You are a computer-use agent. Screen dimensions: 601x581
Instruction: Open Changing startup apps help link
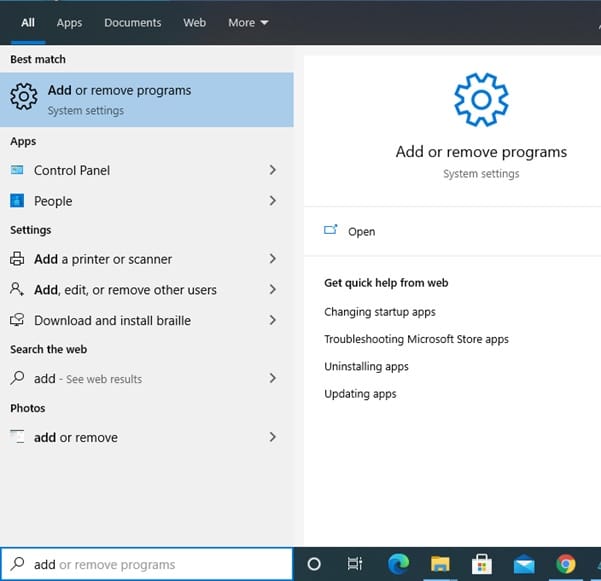380,312
